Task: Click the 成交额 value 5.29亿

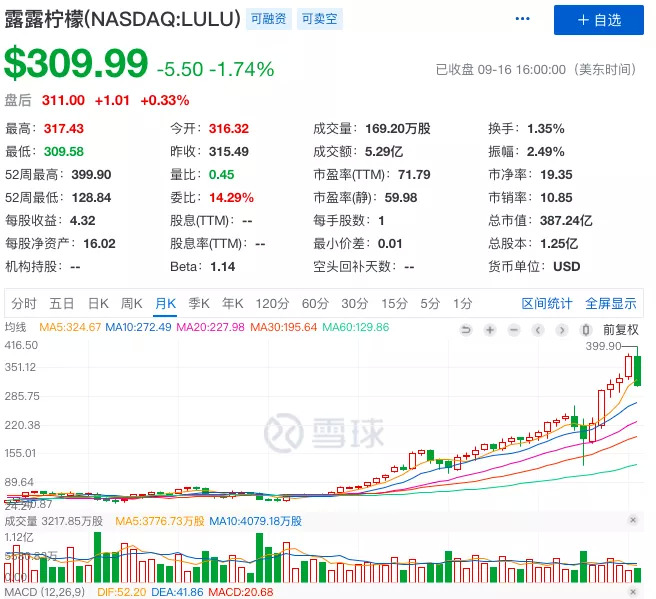Action: (384, 151)
